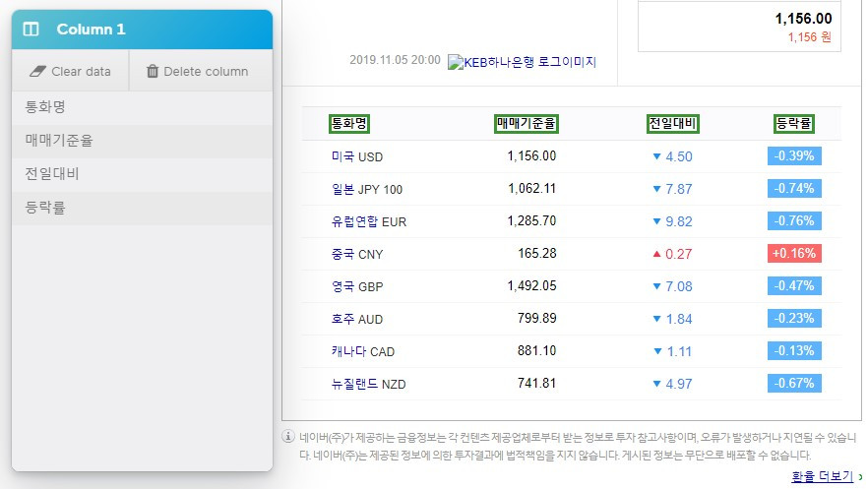The height and width of the screenshot is (489, 868).
Task: Click the Clear data button
Action: [70, 72]
